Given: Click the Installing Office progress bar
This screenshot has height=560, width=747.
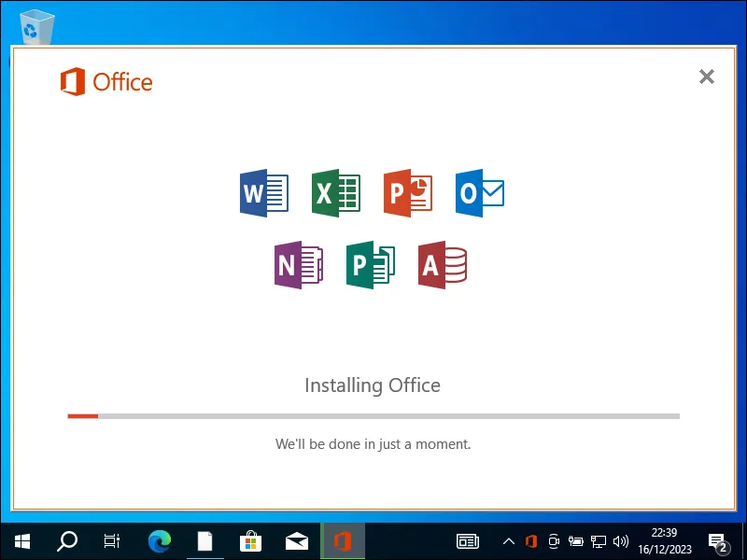Looking at the screenshot, I should pos(373,416).
